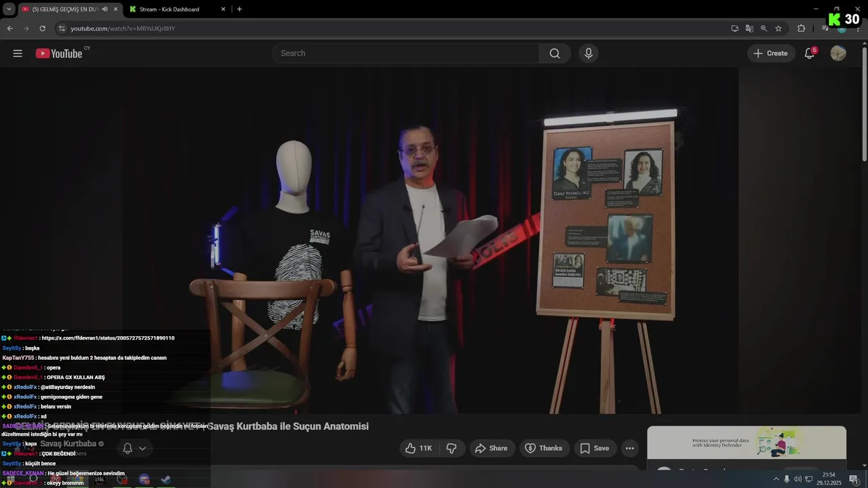This screenshot has height=488, width=868.
Task: Open channel notification bell dropdown
Action: coord(134,448)
